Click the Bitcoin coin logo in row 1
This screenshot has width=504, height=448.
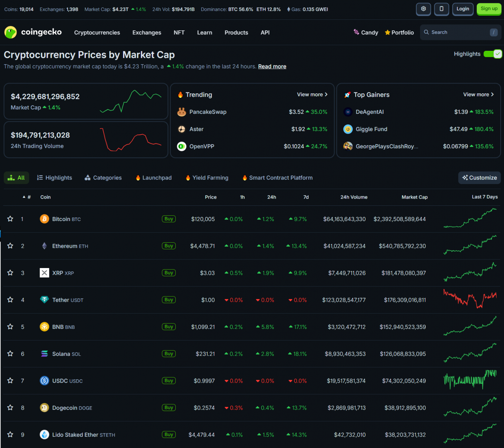coord(44,219)
